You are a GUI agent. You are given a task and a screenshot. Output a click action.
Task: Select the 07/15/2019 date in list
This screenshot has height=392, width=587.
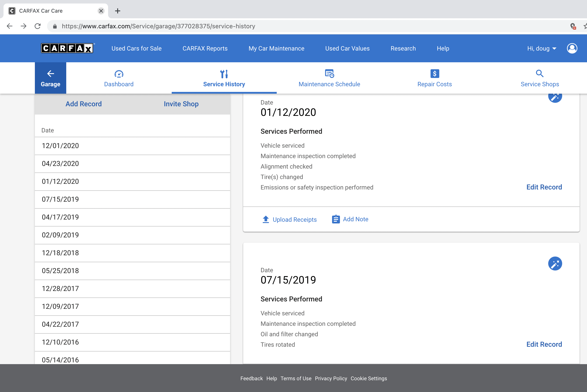point(132,199)
